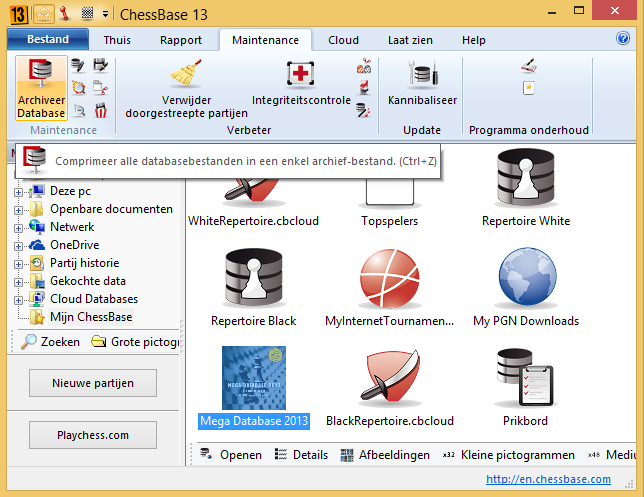
Task: Click the notebook-with-pen icon in Programma onderhoud
Action: click(x=529, y=66)
